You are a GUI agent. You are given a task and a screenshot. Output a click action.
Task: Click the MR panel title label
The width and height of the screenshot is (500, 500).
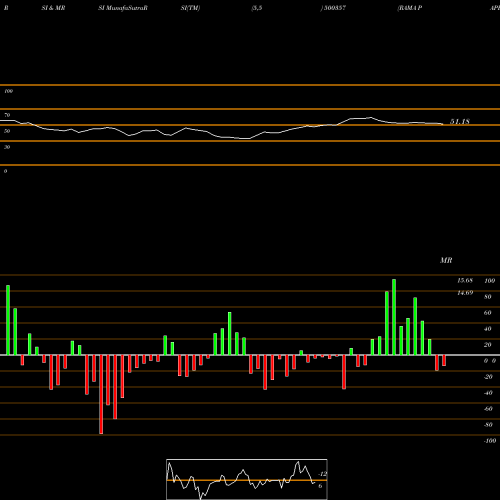(446, 260)
